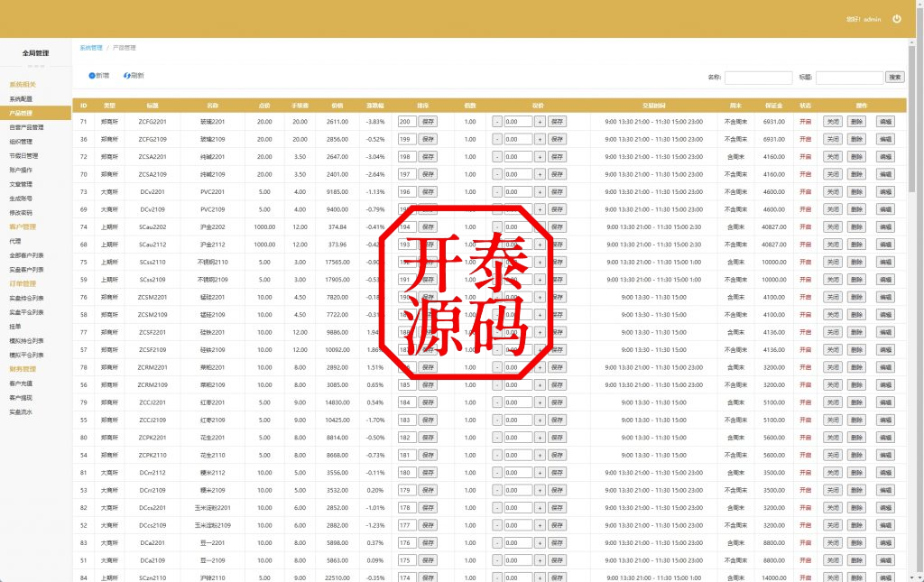This screenshot has width=924, height=582.
Task: Open 客户充值 in the sidebar
Action: [x=22, y=383]
